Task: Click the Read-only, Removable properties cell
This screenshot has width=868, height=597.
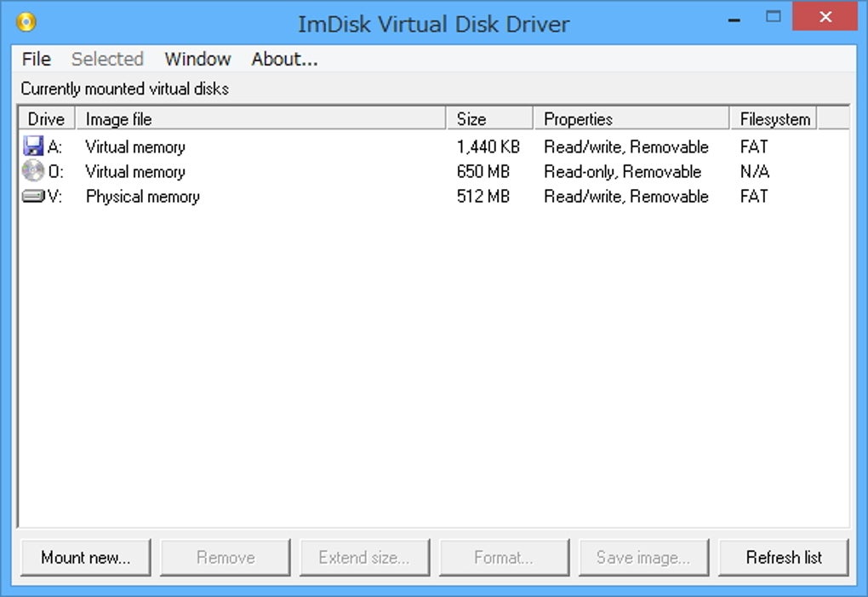Action: coord(622,172)
